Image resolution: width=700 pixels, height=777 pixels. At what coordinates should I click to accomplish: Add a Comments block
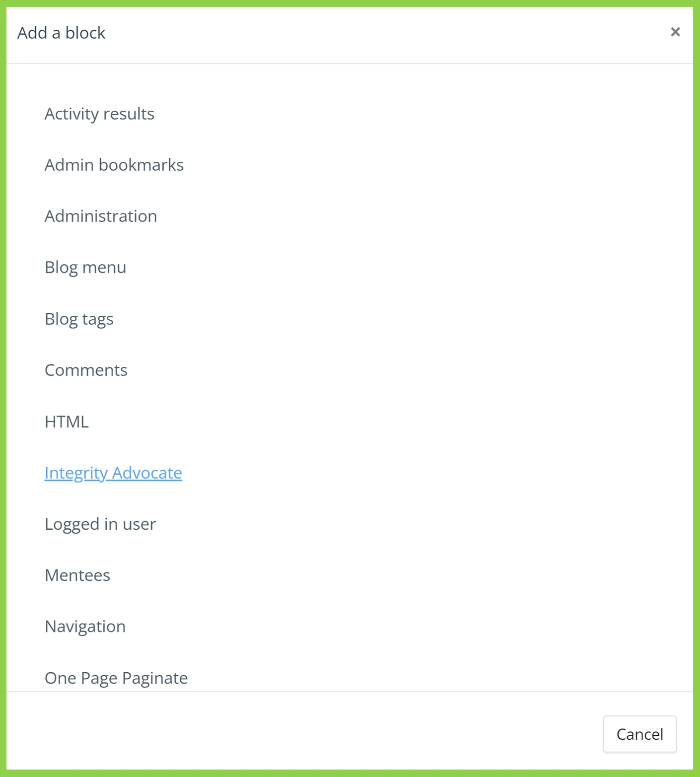coord(86,370)
